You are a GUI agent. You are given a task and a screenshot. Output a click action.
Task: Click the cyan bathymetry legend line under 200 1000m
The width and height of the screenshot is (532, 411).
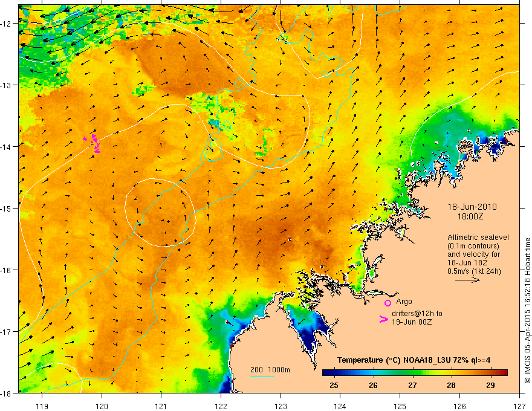coord(262,376)
